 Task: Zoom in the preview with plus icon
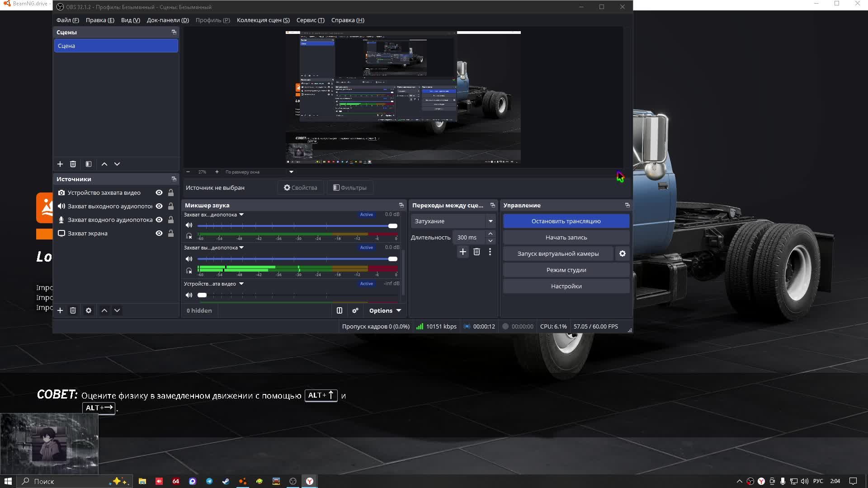tap(217, 172)
